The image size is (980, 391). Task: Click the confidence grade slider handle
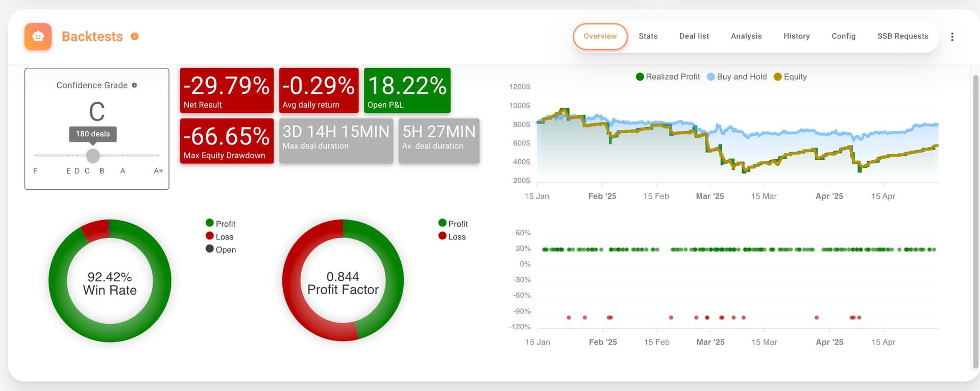pyautogui.click(x=93, y=155)
